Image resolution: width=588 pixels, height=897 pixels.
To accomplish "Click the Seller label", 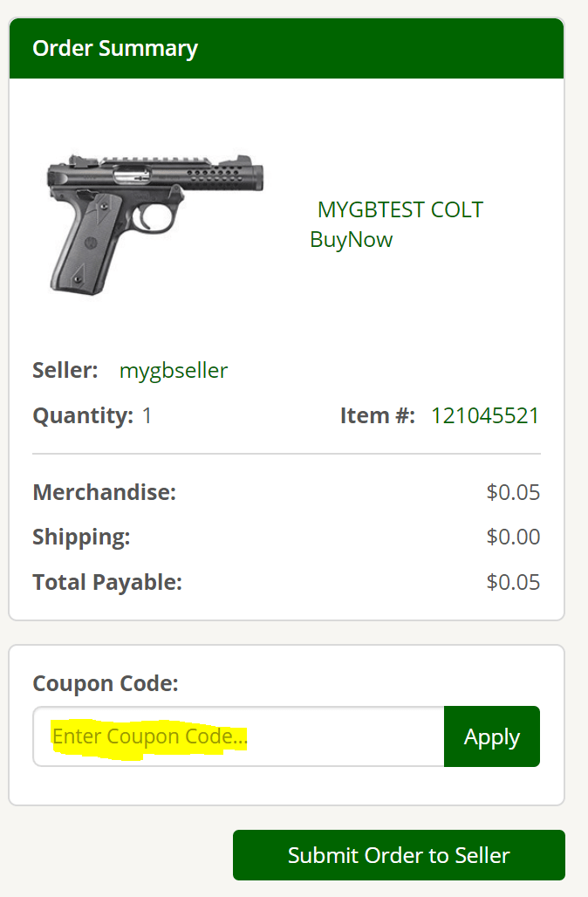I will coord(65,370).
